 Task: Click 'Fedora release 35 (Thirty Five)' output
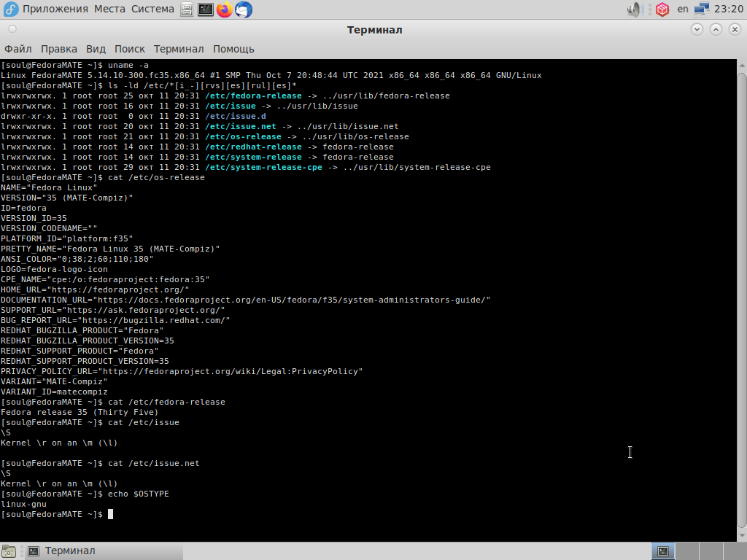(x=80, y=413)
